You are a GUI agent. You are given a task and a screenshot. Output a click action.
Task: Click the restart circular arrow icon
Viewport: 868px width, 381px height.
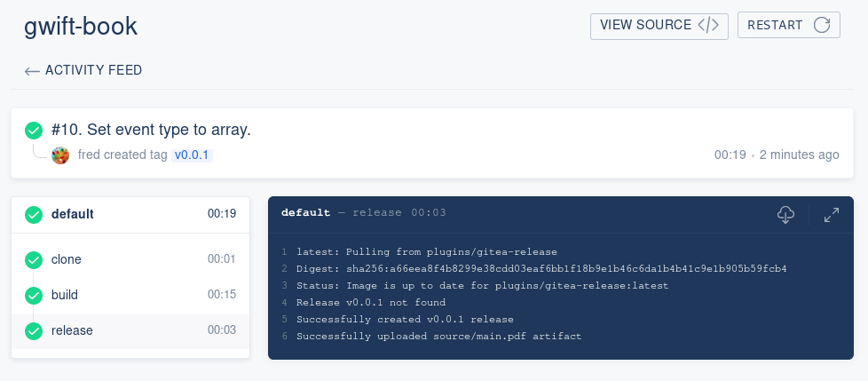[822, 25]
